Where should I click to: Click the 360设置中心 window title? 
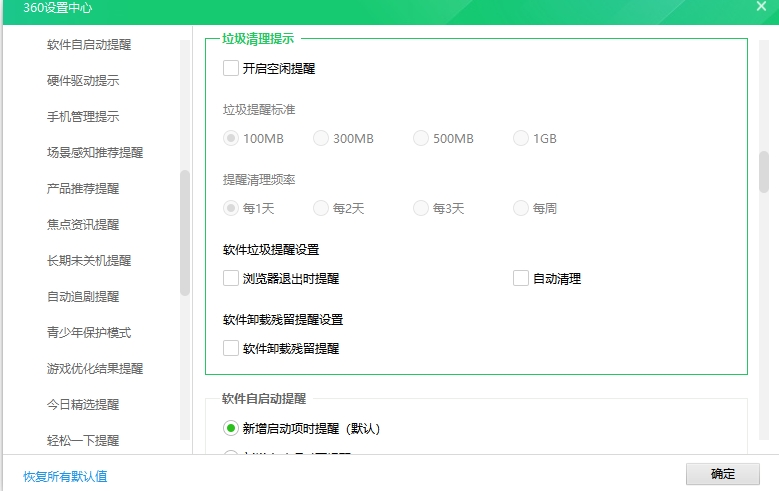click(58, 8)
